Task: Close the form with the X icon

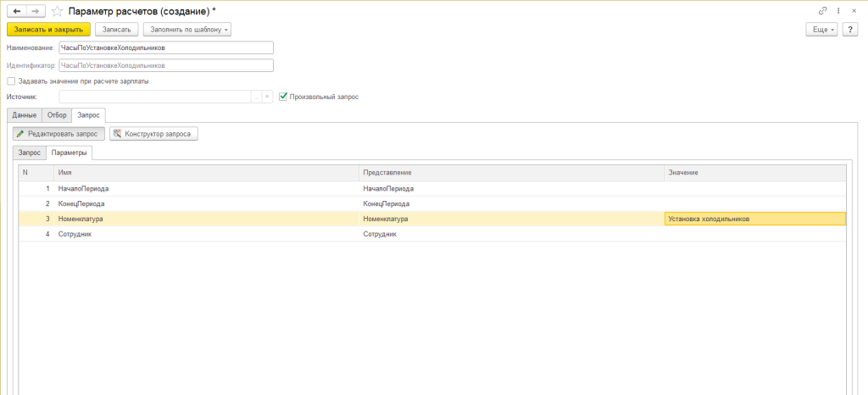Action: pyautogui.click(x=854, y=11)
